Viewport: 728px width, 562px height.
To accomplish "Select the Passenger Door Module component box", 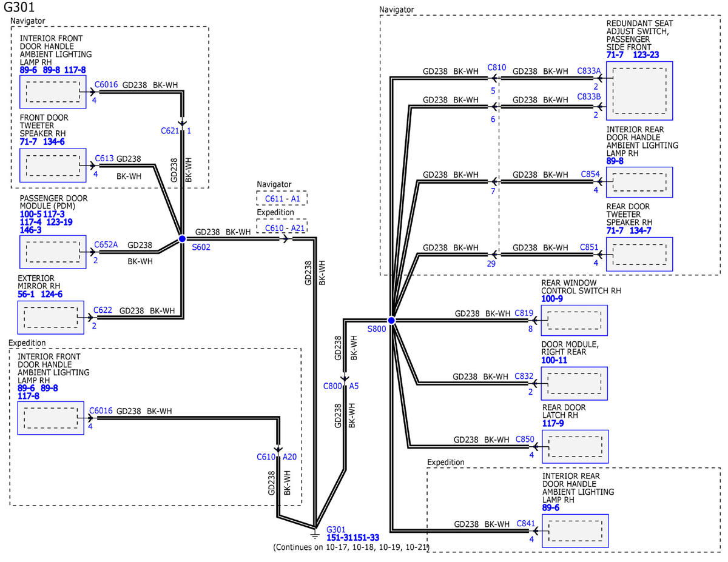I will (x=52, y=252).
